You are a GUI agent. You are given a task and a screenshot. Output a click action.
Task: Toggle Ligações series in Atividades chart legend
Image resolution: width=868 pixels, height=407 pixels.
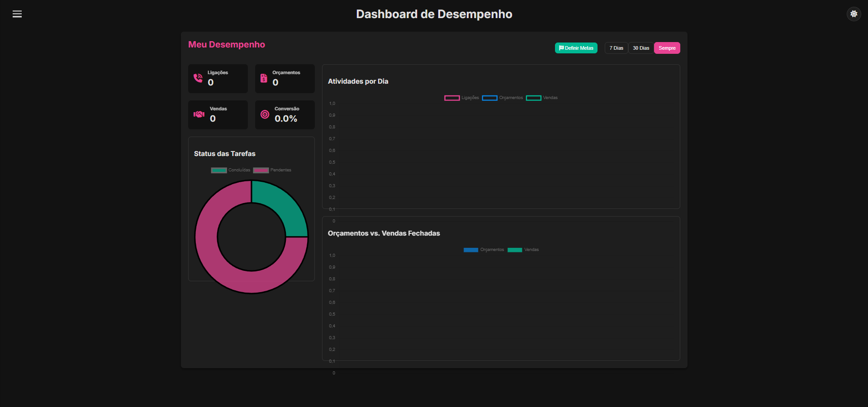461,98
